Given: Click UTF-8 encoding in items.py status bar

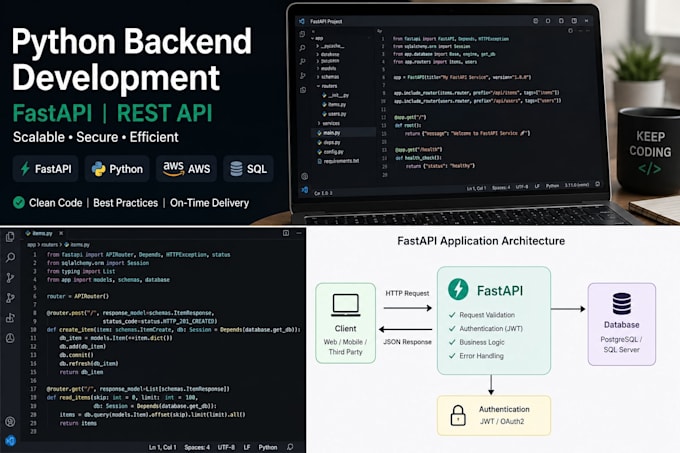Looking at the screenshot, I should coord(226,447).
